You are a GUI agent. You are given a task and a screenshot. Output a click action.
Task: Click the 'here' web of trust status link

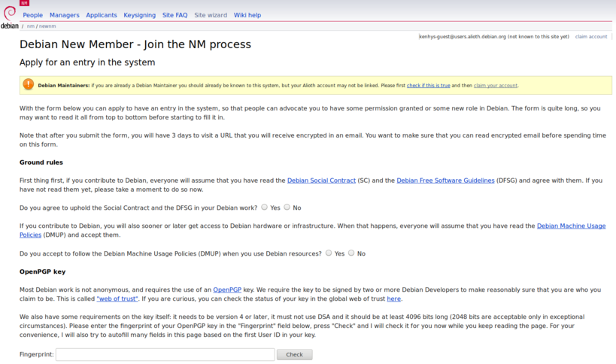click(393, 299)
